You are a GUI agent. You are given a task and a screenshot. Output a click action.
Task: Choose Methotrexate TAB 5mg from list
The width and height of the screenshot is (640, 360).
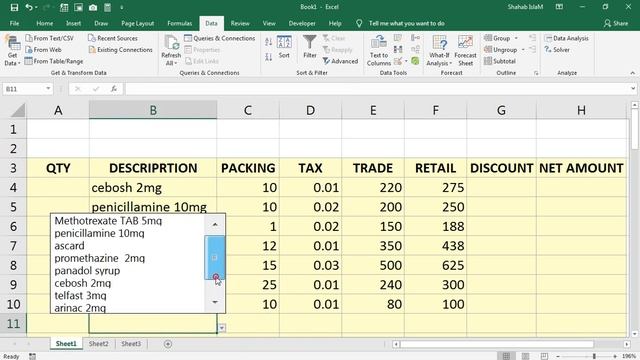pyautogui.click(x=108, y=221)
